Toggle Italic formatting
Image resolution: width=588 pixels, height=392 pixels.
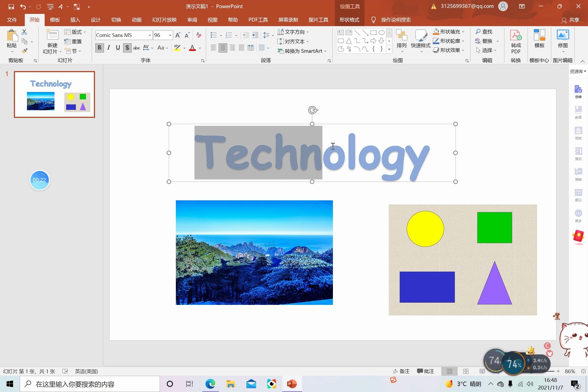(109, 48)
